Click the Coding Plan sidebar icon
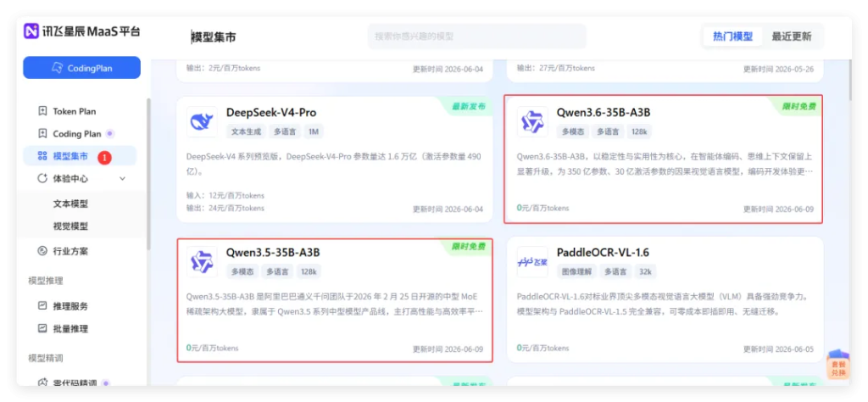This screenshot has width=868, height=402. (x=42, y=133)
